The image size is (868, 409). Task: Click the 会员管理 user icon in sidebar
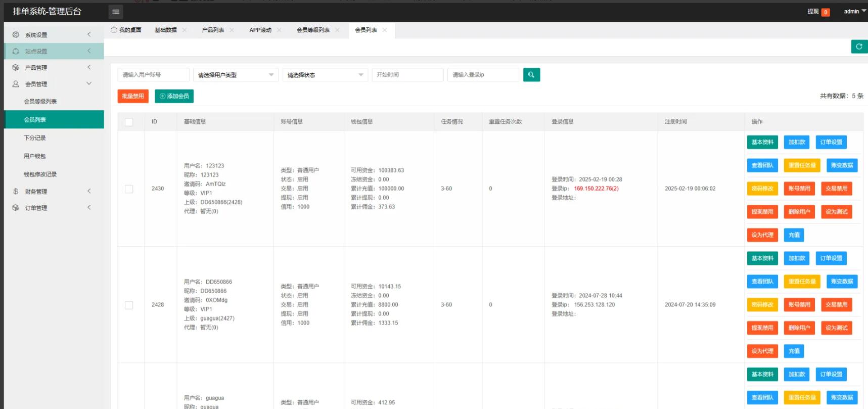coord(16,84)
